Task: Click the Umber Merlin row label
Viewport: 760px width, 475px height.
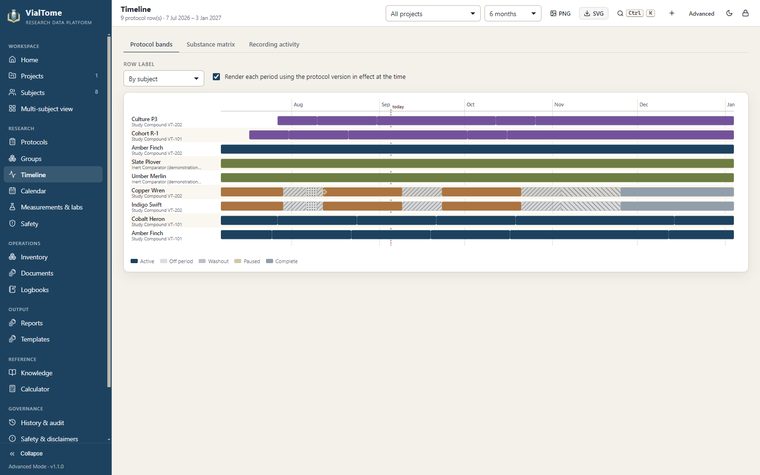Action: [x=149, y=176]
